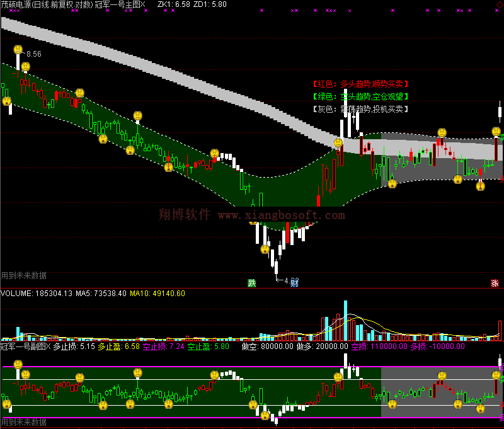Click the VOLUME: 185304.13 readout
The height and width of the screenshot is (429, 504).
[37, 294]
